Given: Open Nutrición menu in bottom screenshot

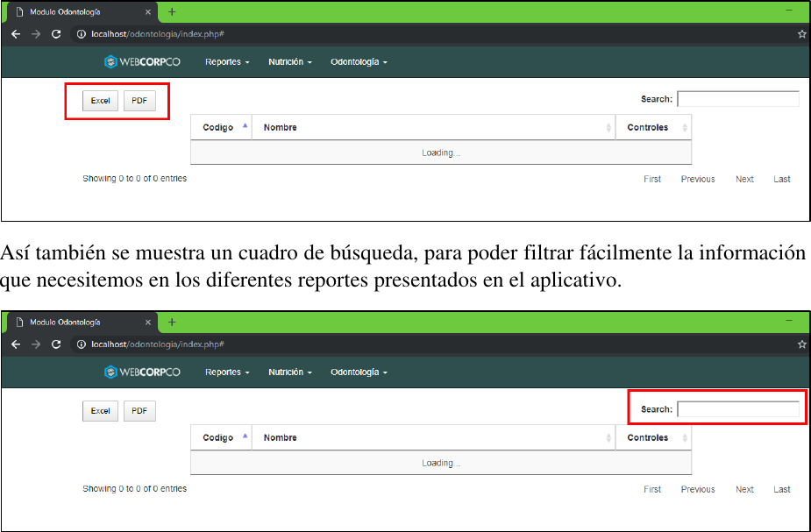Looking at the screenshot, I should 289,372.
